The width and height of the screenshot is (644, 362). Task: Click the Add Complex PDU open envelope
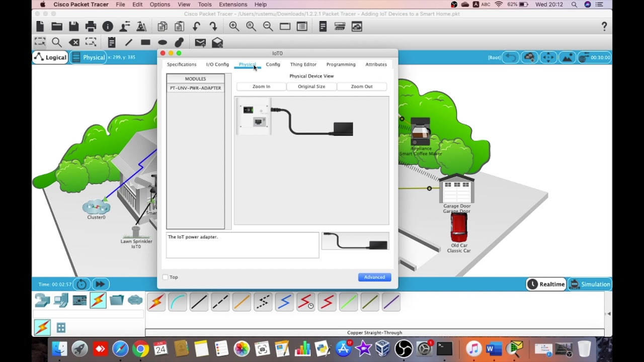(217, 43)
